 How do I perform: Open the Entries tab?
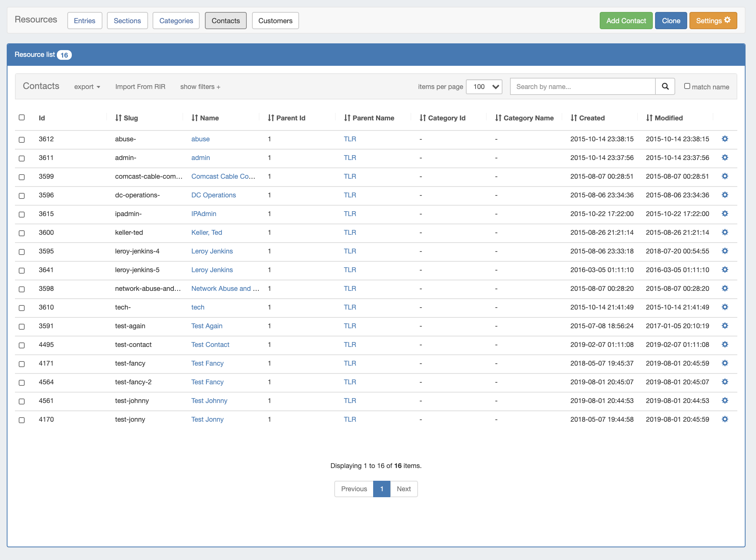click(84, 21)
